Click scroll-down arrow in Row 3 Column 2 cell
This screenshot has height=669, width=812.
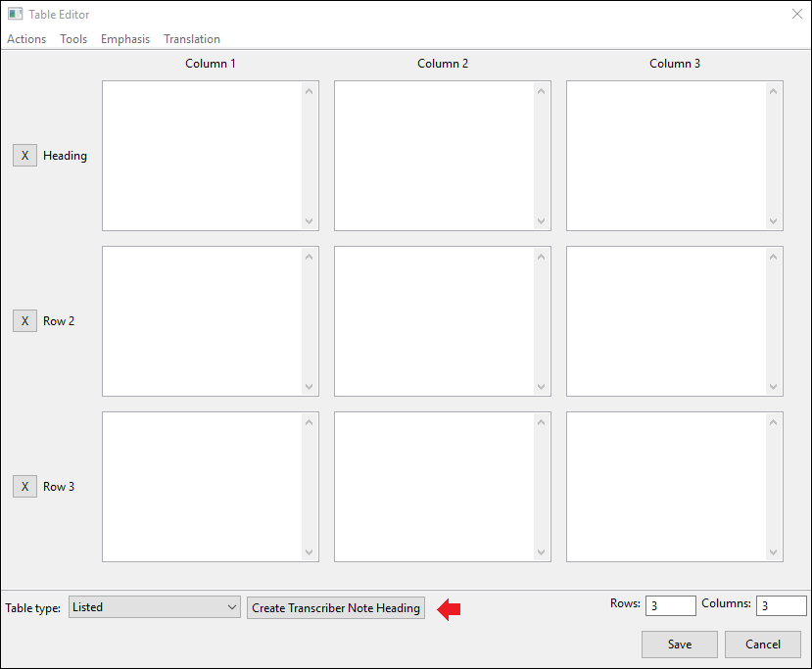(541, 552)
